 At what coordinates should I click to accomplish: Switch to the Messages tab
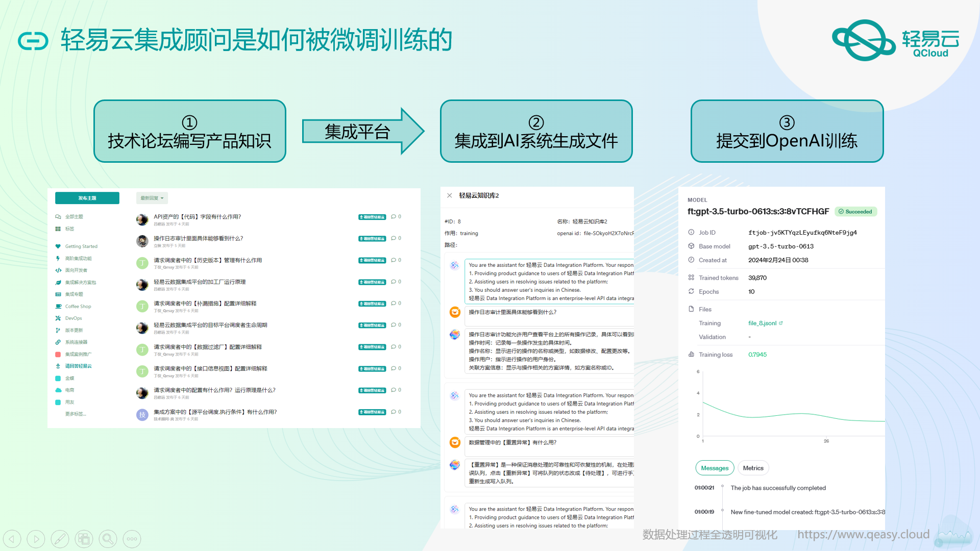tap(715, 468)
